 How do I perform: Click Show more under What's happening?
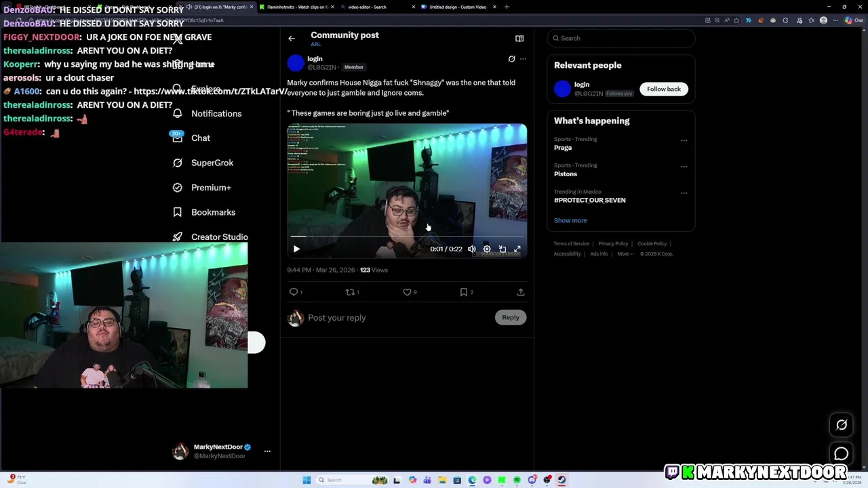pos(570,220)
